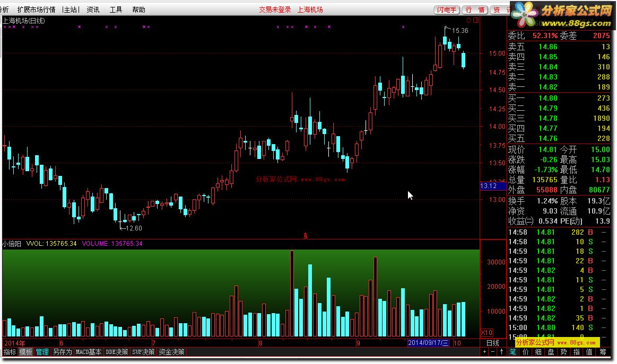Click the 交易未登录 link
This screenshot has width=617, height=364.
click(x=275, y=10)
